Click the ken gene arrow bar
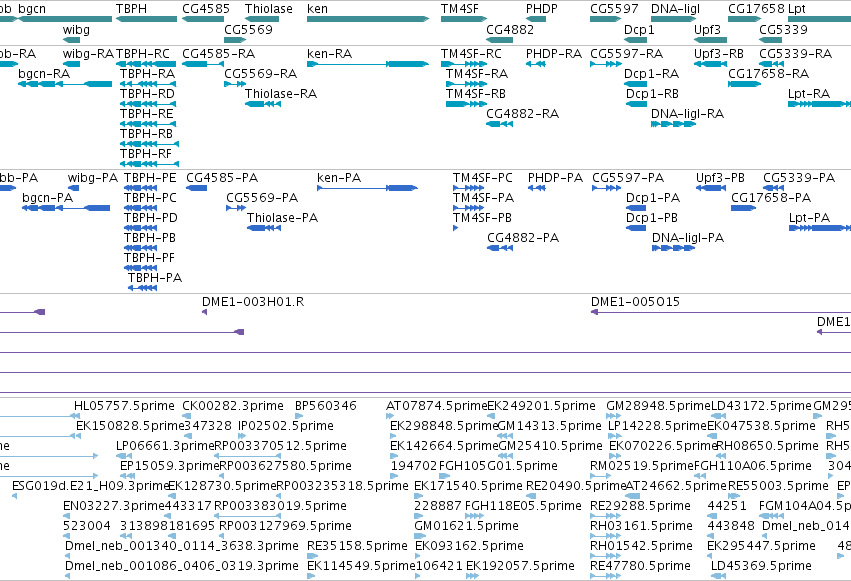 coord(368,19)
